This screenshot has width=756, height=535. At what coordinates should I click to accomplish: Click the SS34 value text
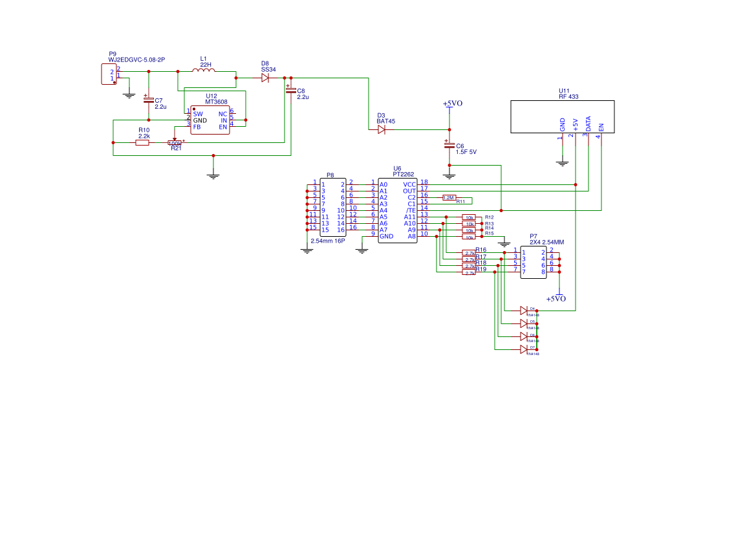268,69
